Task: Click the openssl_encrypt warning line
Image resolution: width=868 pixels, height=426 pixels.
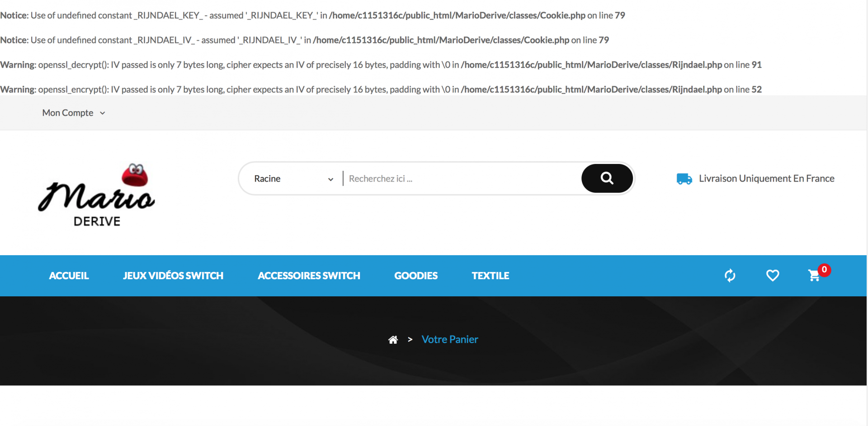Action: 381,89
